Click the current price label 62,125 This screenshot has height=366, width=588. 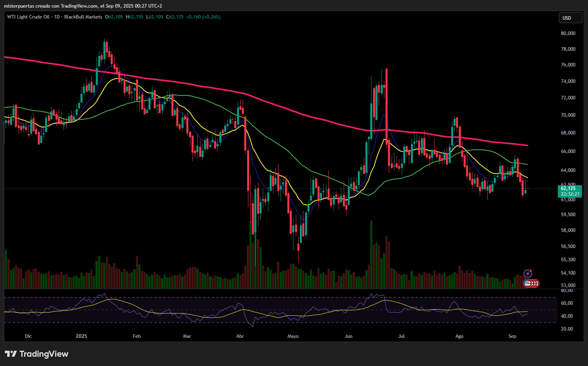pyautogui.click(x=568, y=188)
